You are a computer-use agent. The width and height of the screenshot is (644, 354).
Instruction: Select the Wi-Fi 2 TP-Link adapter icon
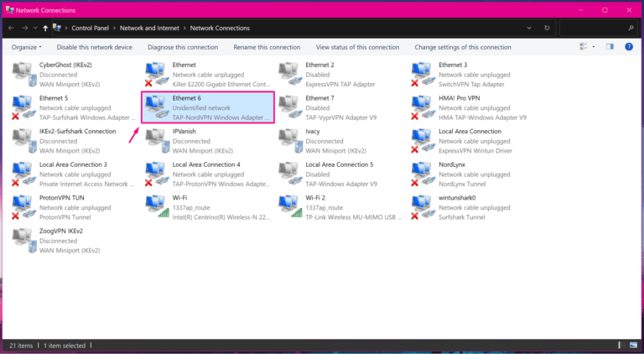[x=290, y=207]
